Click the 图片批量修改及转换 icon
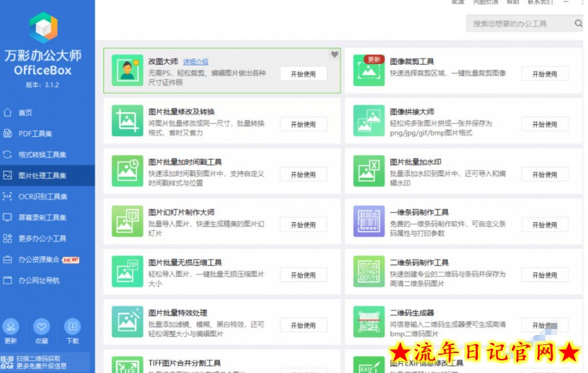The width and height of the screenshot is (588, 373). click(x=127, y=120)
